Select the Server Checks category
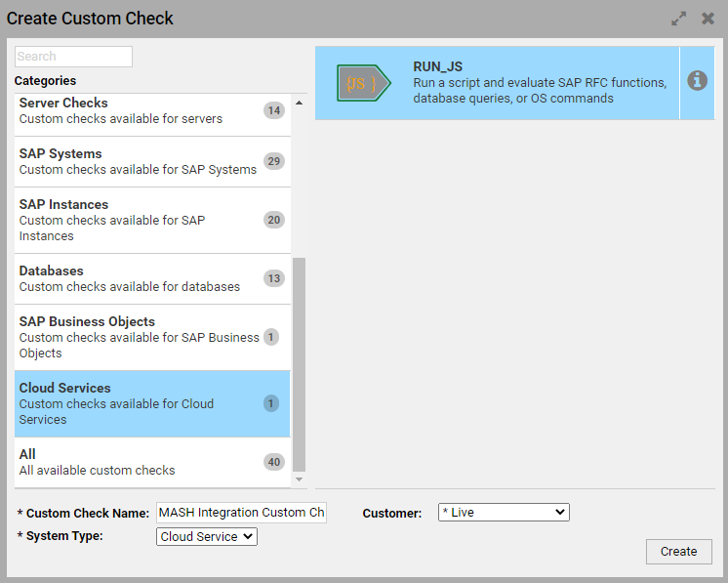 click(x=137, y=110)
